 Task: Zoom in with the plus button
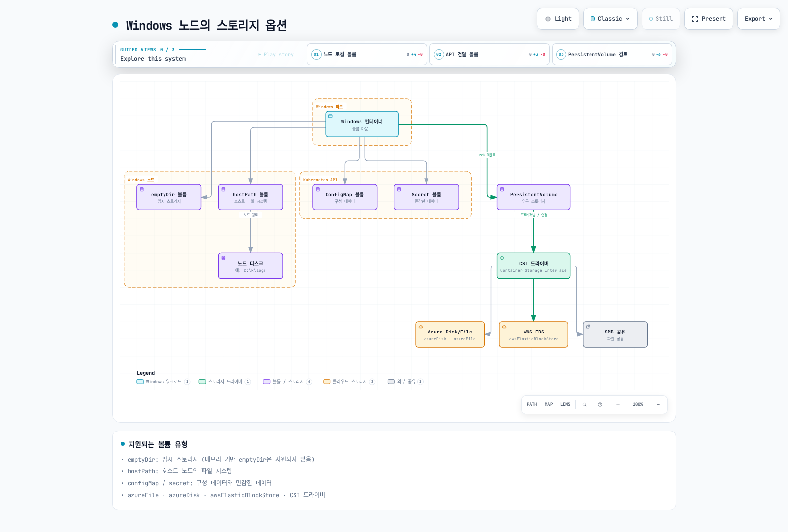(658, 404)
